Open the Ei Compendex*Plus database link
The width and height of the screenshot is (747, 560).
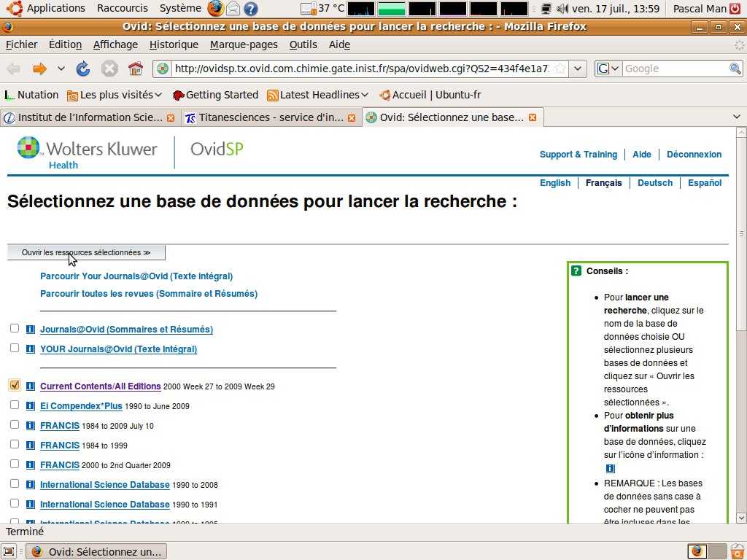(81, 406)
